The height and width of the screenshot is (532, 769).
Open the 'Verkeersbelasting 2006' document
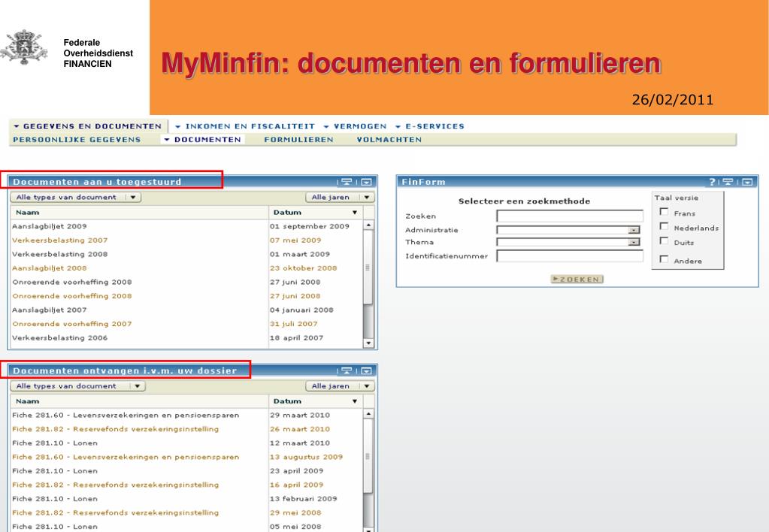(x=60, y=338)
